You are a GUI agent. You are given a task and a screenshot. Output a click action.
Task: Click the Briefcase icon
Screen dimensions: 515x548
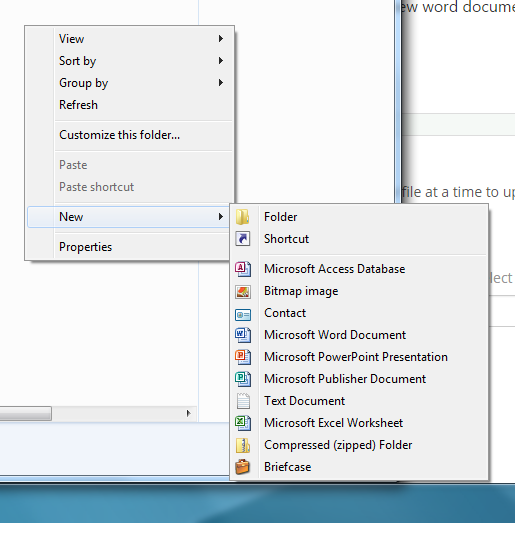[242, 467]
